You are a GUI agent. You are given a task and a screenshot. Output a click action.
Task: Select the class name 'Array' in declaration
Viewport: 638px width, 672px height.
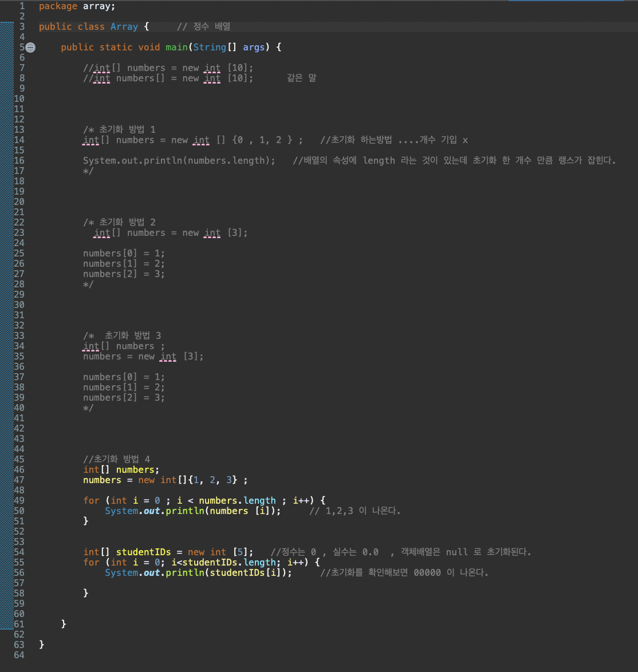(x=124, y=26)
